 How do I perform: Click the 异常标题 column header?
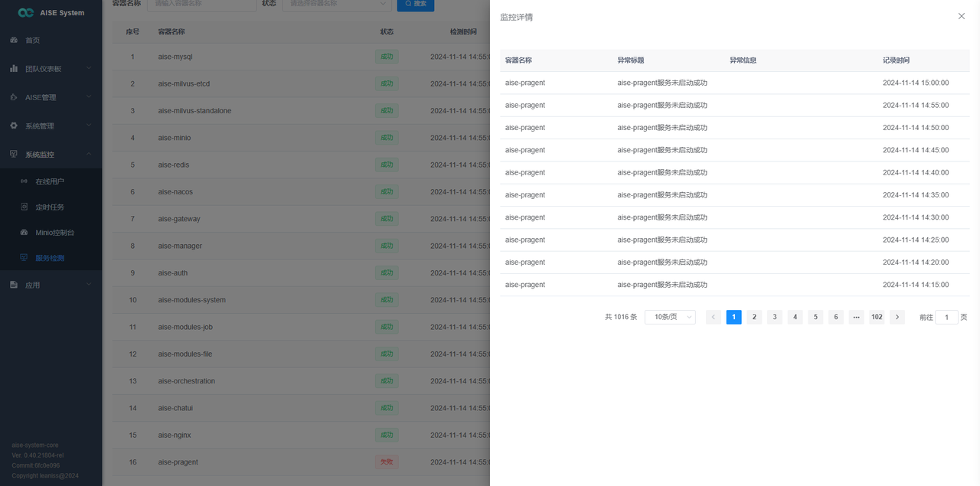631,60
